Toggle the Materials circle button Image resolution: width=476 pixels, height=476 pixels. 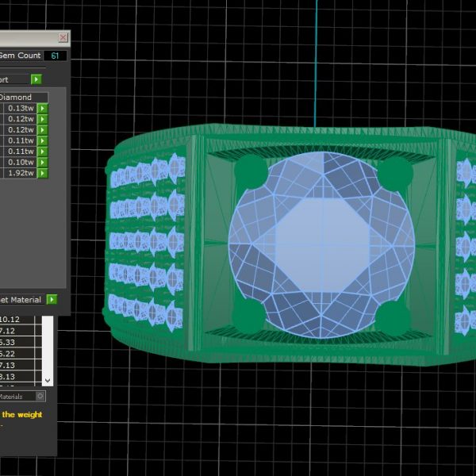coord(40,396)
